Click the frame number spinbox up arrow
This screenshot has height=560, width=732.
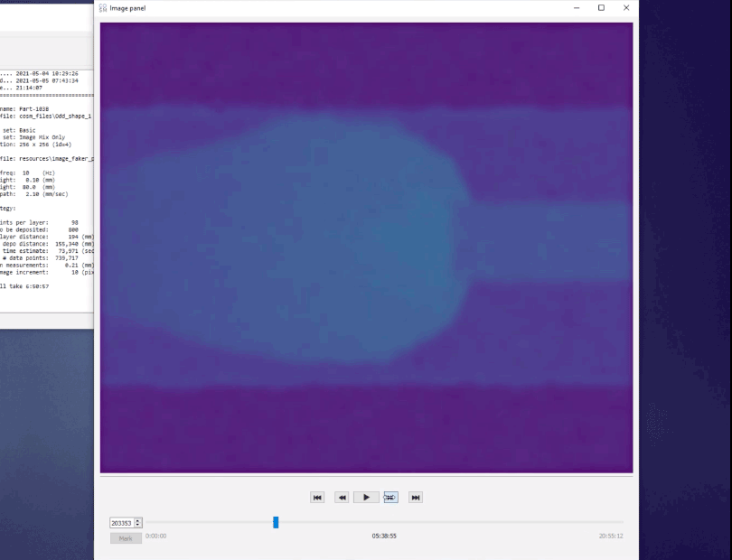tap(138, 519)
